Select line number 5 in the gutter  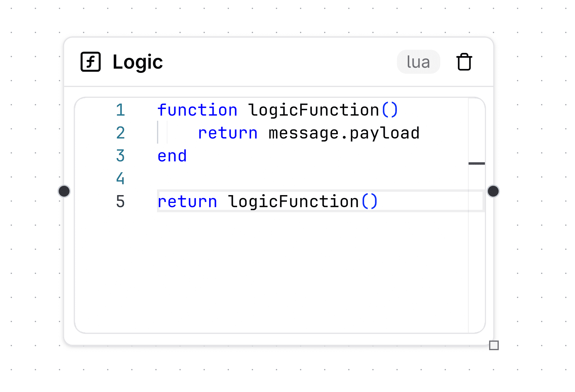[120, 201]
